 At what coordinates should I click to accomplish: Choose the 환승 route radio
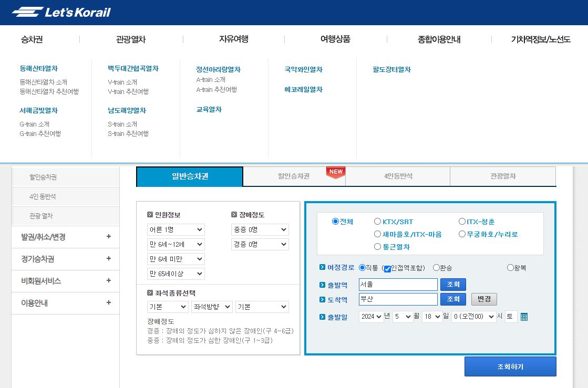click(x=436, y=267)
